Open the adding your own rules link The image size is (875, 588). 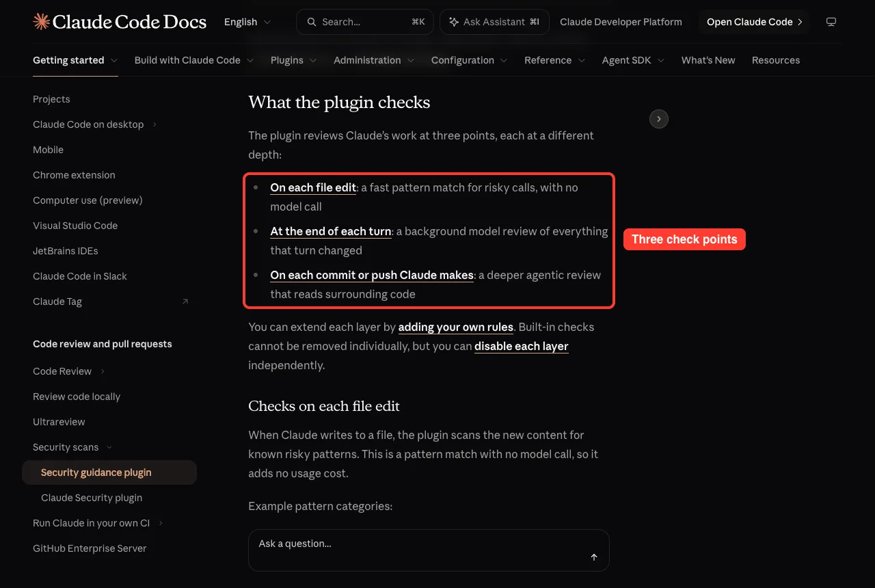[456, 327]
